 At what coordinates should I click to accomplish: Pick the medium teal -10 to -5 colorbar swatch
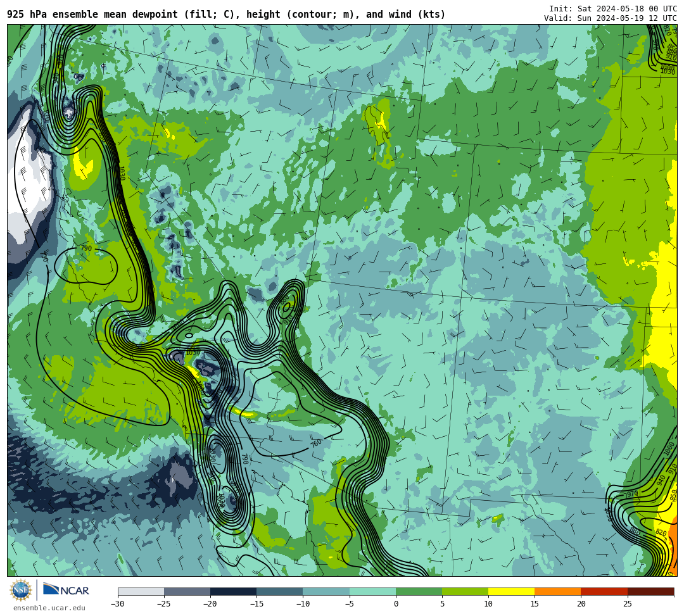click(326, 591)
